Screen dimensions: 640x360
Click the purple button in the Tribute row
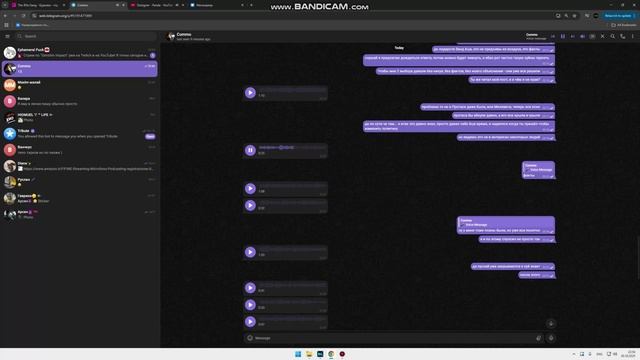[x=150, y=136]
